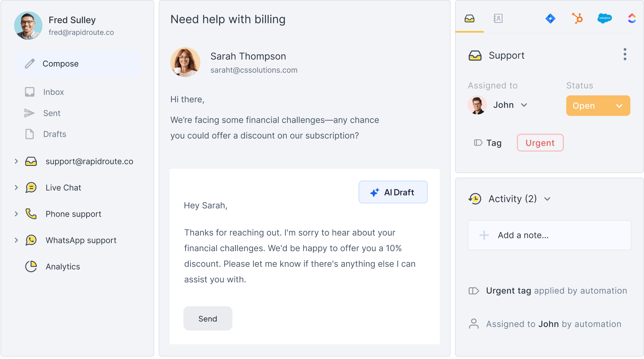
Task: Click the Activity history clock icon
Action: click(x=475, y=199)
